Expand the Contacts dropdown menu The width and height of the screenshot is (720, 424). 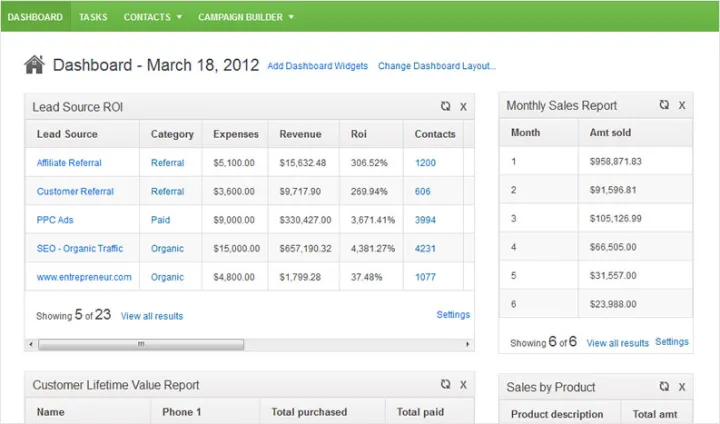(x=152, y=17)
